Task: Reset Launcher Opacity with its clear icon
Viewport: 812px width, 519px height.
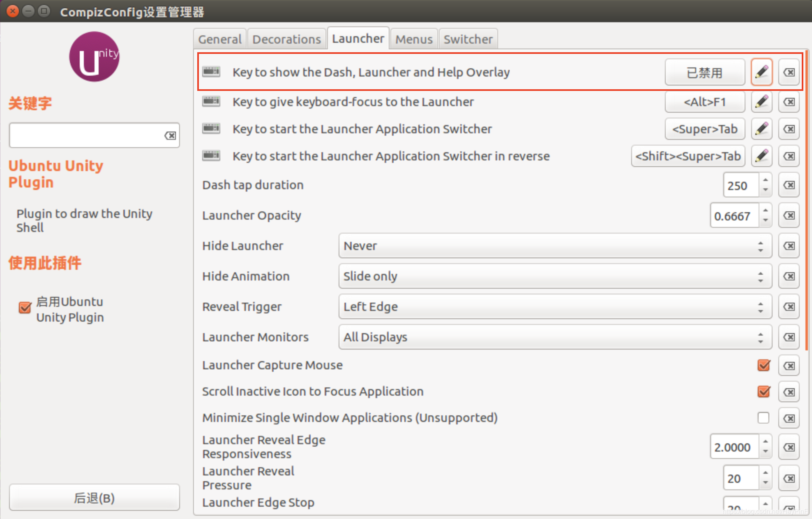Action: [x=789, y=215]
